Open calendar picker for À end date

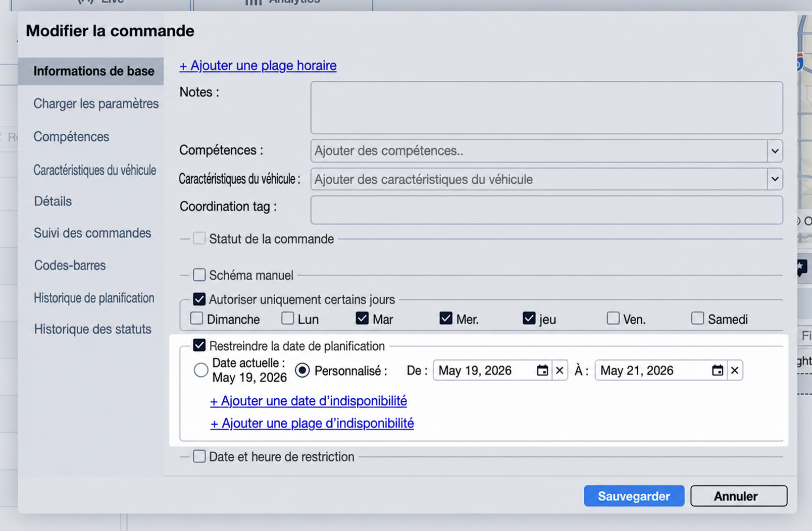pos(718,370)
